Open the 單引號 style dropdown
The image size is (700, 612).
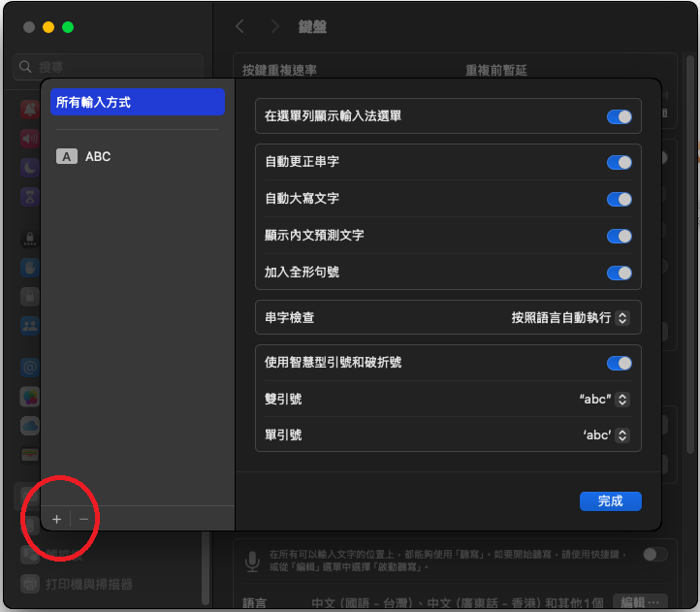coord(606,435)
